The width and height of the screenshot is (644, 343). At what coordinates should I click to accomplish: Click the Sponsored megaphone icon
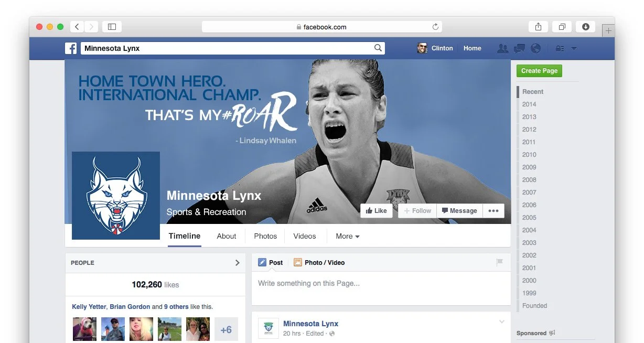point(552,333)
